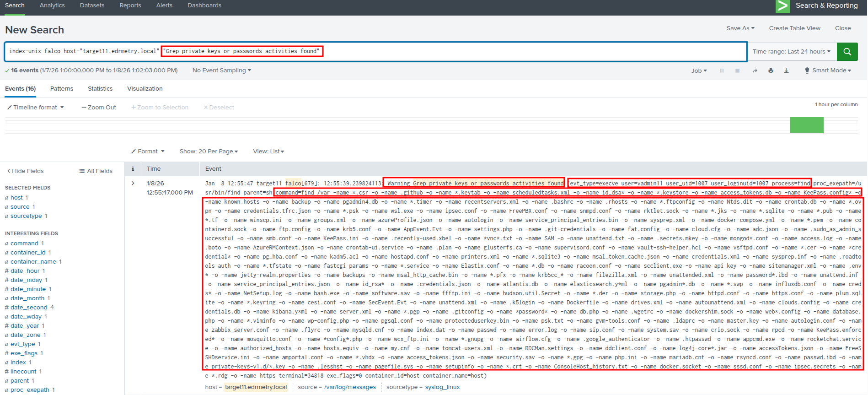
Task: Pause the search job
Action: pyautogui.click(x=722, y=70)
